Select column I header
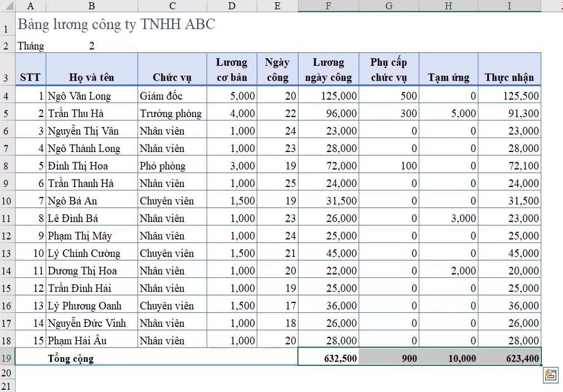 (x=509, y=6)
